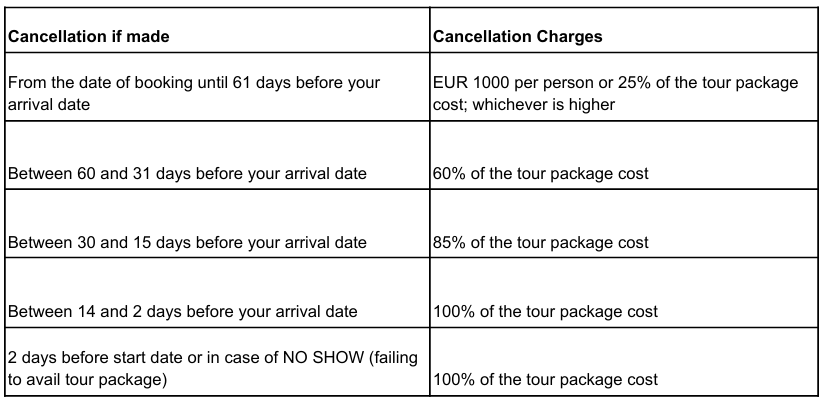Image resolution: width=826 pixels, height=400 pixels.
Task: Click the words 'whichever is higher'
Action: tap(543, 104)
